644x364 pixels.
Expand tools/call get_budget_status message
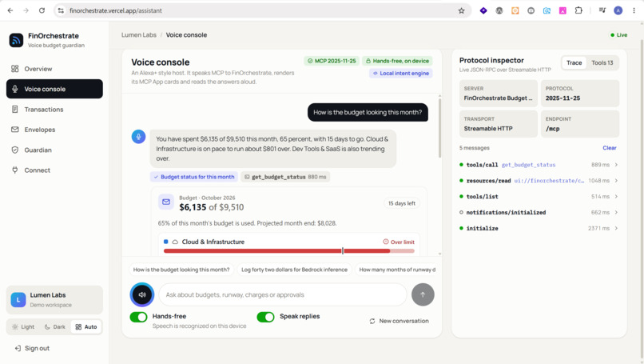(x=539, y=165)
